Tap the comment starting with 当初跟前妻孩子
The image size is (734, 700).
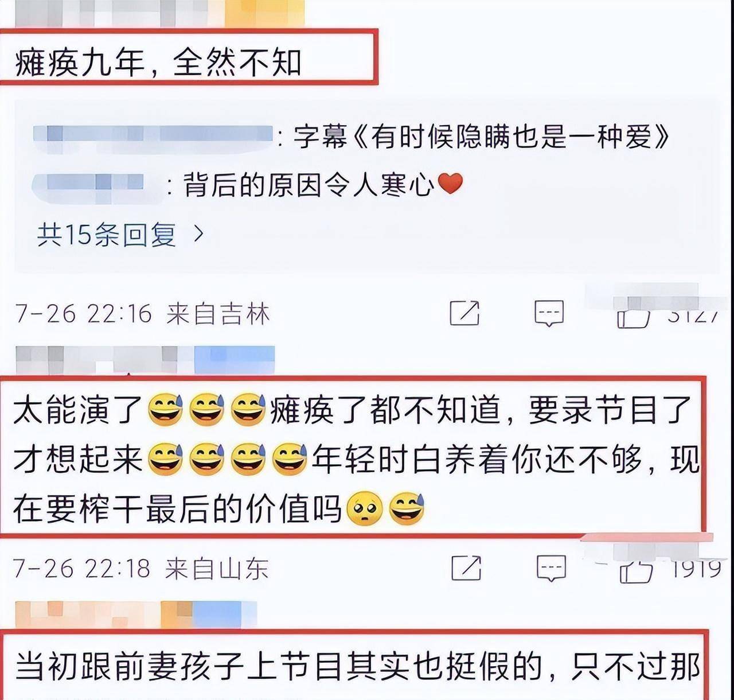[x=357, y=667]
